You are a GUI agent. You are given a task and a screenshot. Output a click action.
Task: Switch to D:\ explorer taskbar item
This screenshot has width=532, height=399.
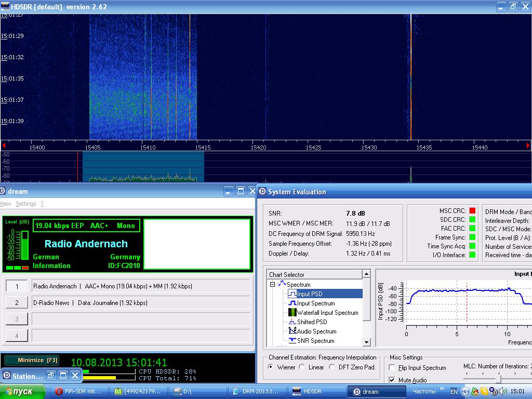[x=198, y=392]
